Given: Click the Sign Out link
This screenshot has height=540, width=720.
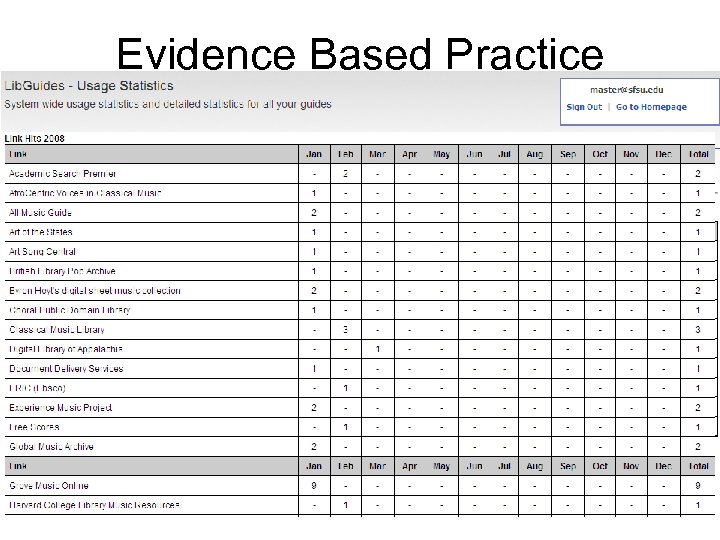Looking at the screenshot, I should pos(584,107).
